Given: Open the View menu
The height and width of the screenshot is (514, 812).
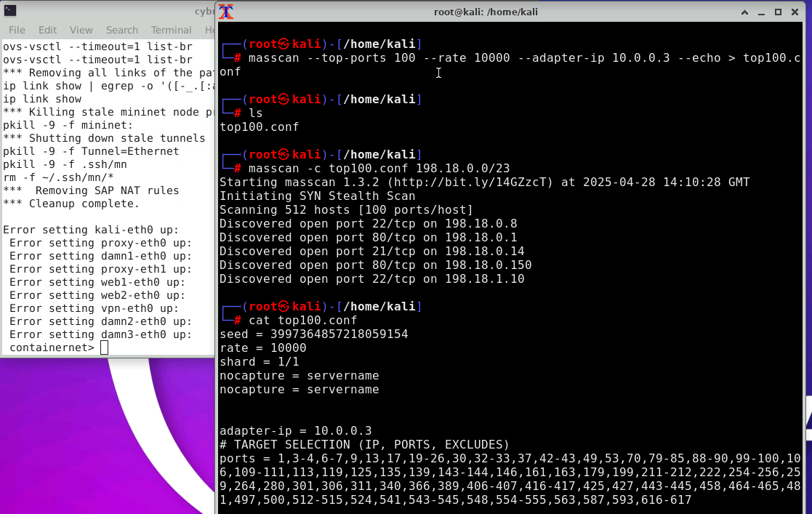Looking at the screenshot, I should [81, 30].
